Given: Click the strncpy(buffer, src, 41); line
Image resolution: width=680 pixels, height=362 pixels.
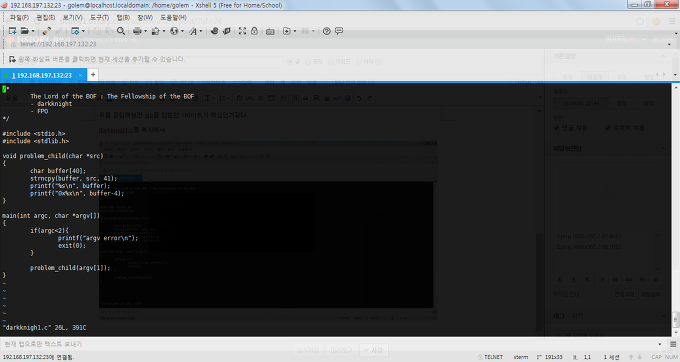Looking at the screenshot, I should click(74, 178).
